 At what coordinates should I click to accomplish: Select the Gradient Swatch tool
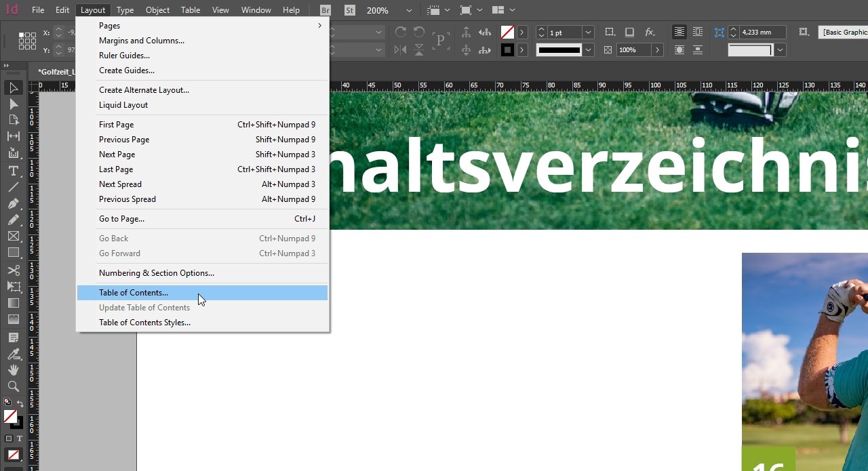pyautogui.click(x=14, y=304)
